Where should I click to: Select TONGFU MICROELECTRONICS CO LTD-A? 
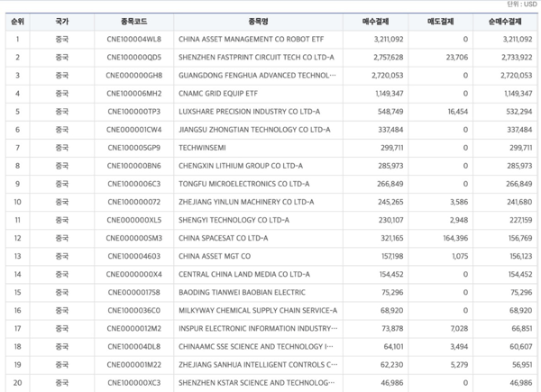pos(244,184)
